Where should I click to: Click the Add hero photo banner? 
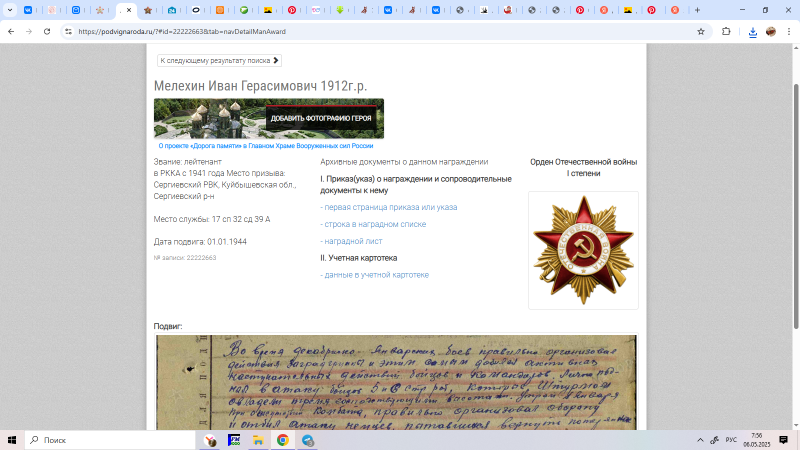coord(269,118)
